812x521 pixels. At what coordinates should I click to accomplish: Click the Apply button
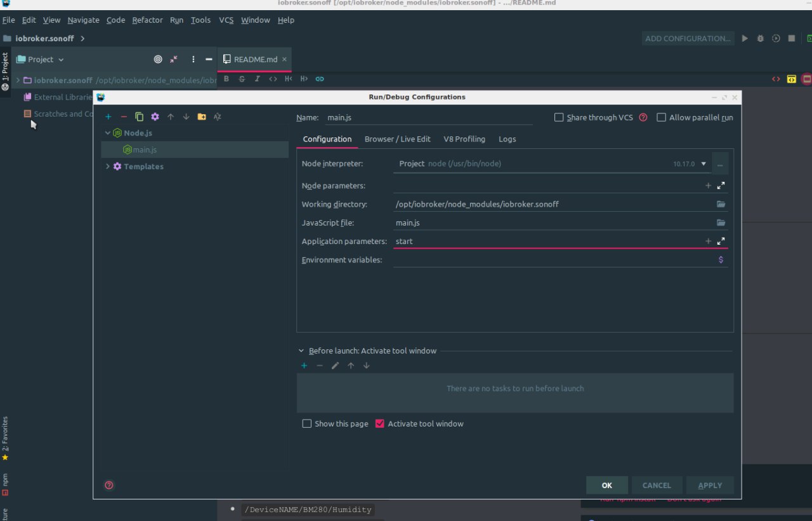click(710, 486)
